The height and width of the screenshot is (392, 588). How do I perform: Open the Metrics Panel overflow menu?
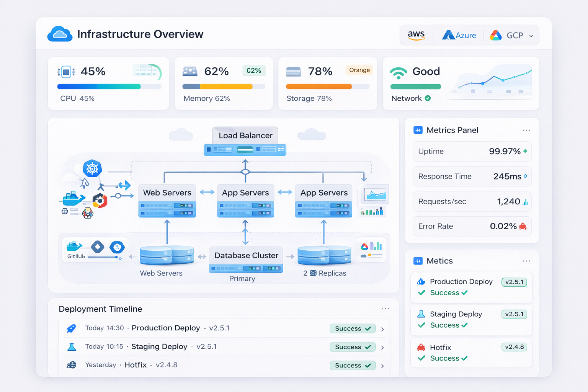pyautogui.click(x=526, y=130)
